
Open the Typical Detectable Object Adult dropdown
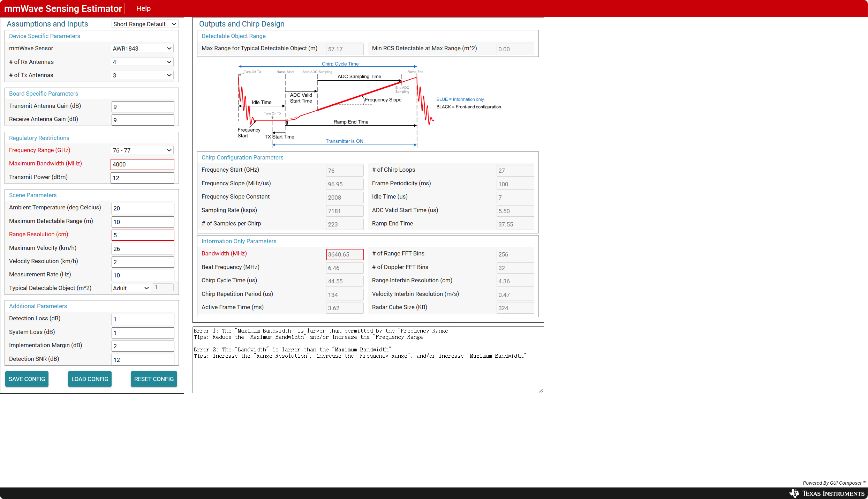pos(131,288)
